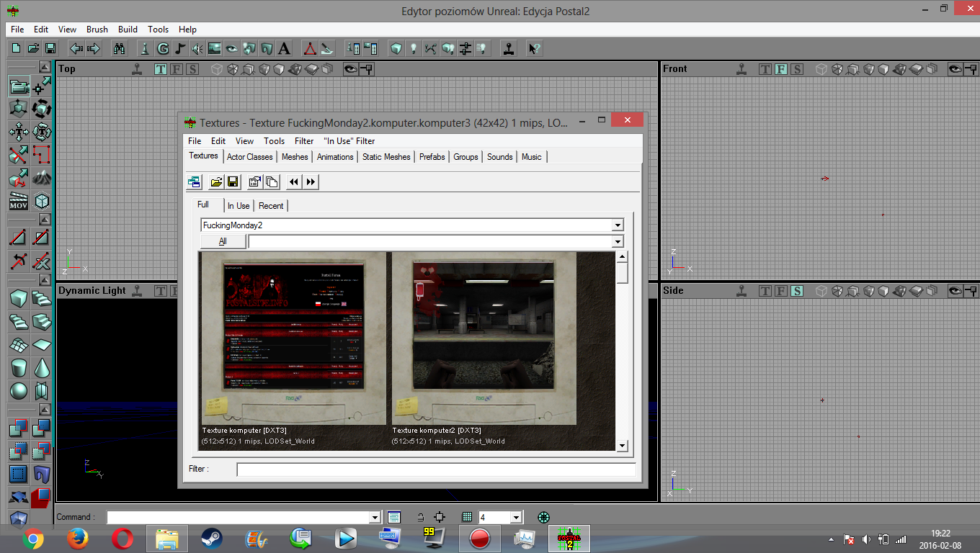Toggle actor visibility eye in Top viewport

pyautogui.click(x=351, y=69)
